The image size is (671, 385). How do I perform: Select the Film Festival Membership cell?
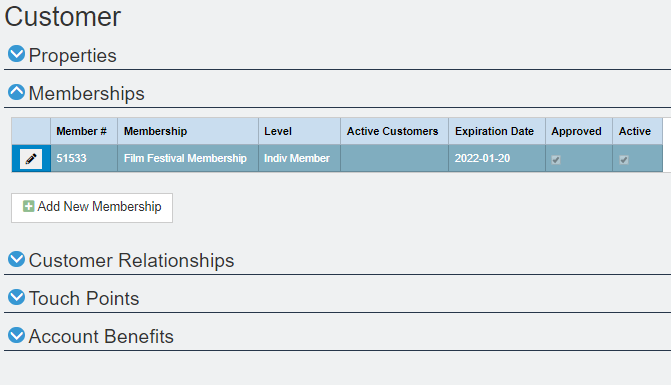click(188, 158)
